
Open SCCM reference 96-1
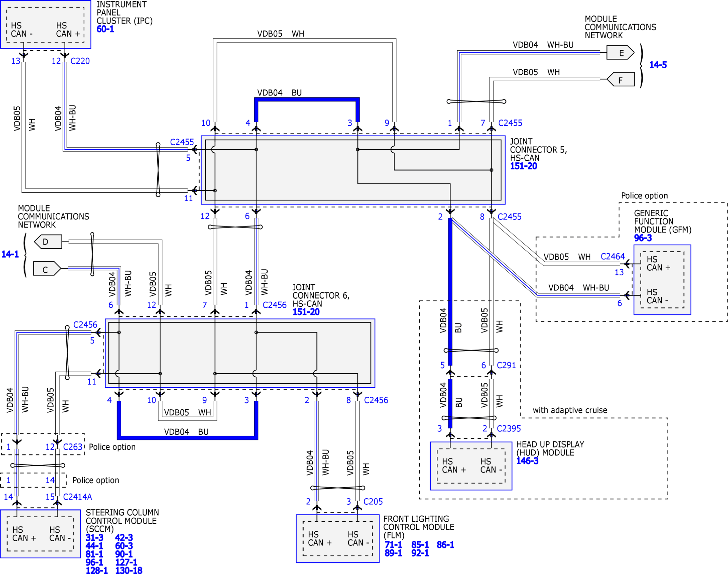click(x=94, y=562)
